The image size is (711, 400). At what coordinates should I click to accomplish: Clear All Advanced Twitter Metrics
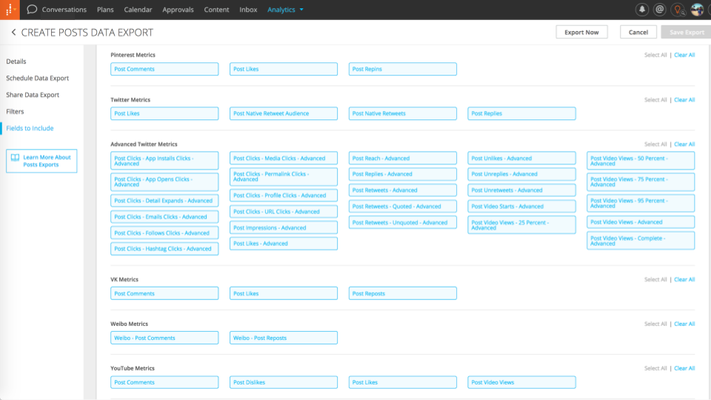[x=684, y=144]
